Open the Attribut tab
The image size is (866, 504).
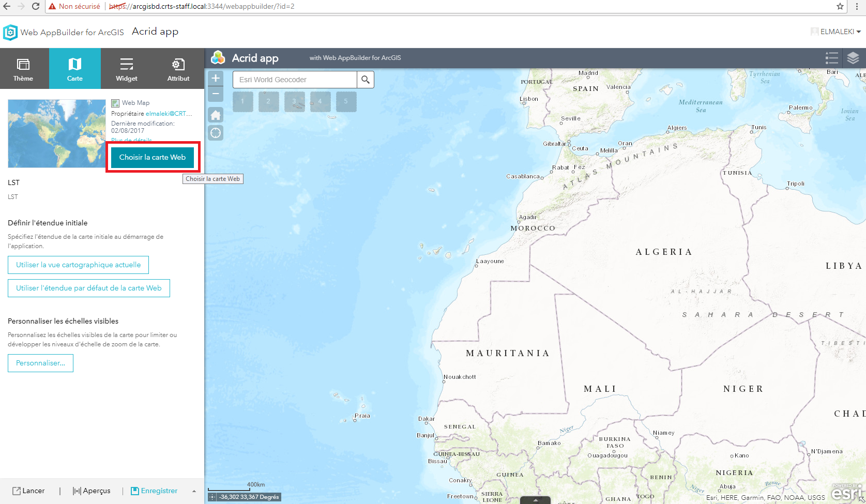click(x=178, y=69)
